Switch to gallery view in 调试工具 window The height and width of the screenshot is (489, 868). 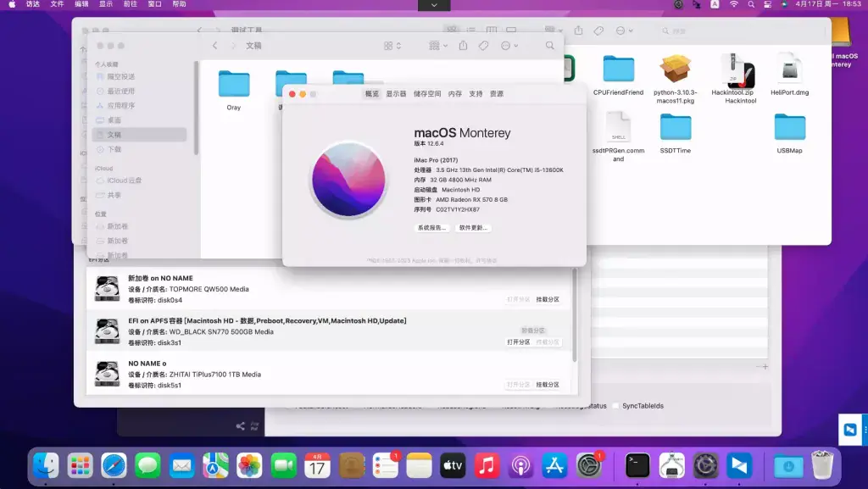coord(511,30)
